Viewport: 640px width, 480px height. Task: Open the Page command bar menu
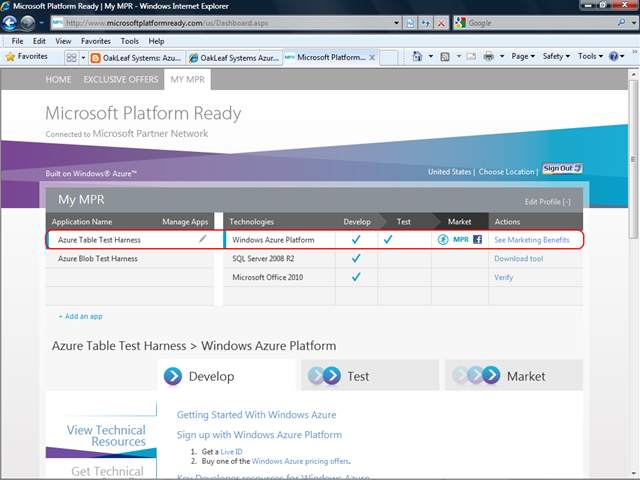pyautogui.click(x=523, y=56)
